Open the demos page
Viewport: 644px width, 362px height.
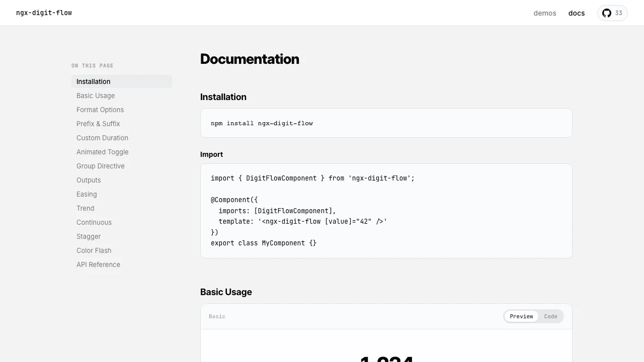pyautogui.click(x=545, y=13)
